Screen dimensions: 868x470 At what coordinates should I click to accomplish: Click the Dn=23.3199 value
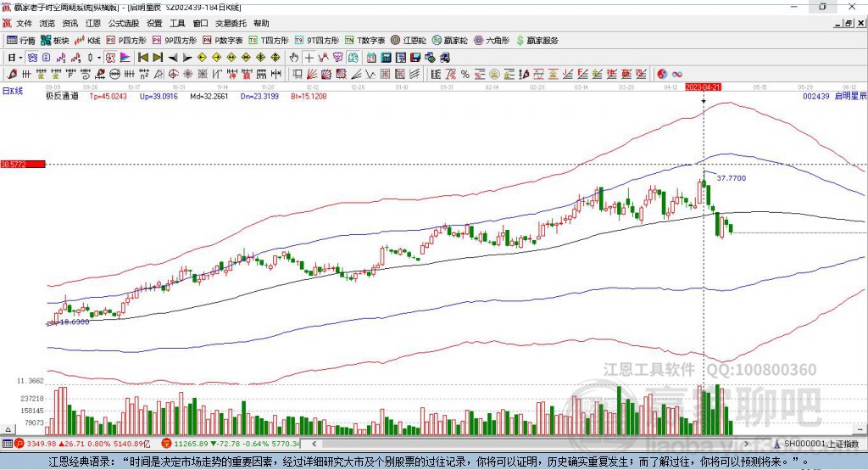click(259, 97)
